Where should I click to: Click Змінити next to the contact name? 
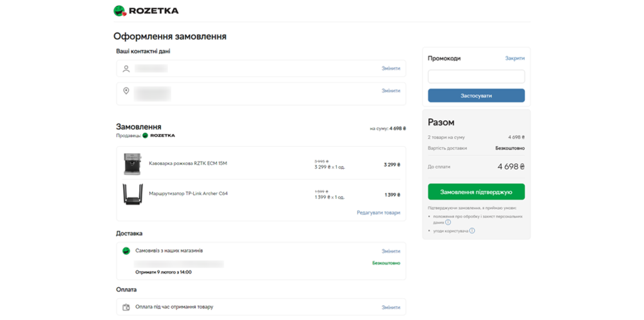click(390, 69)
